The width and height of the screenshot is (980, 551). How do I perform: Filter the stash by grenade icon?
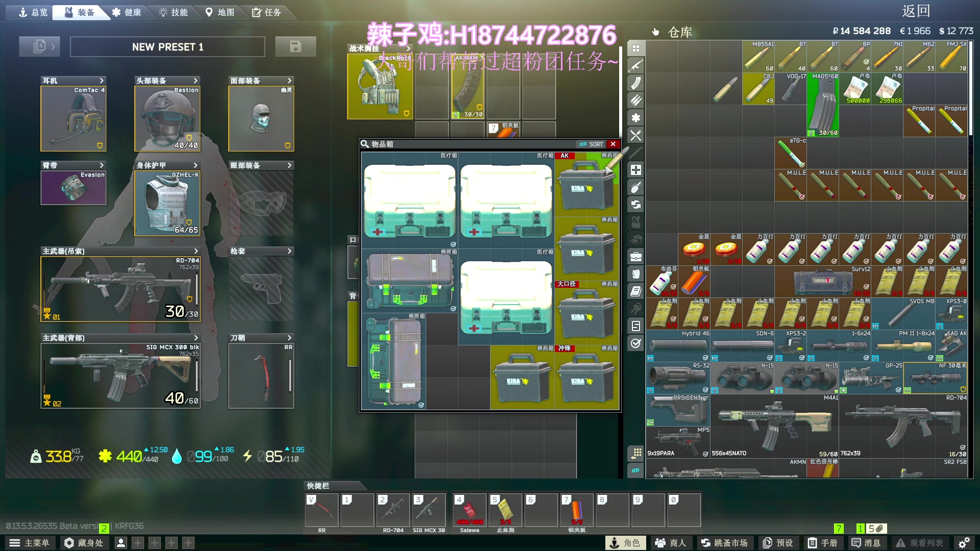pos(635,187)
